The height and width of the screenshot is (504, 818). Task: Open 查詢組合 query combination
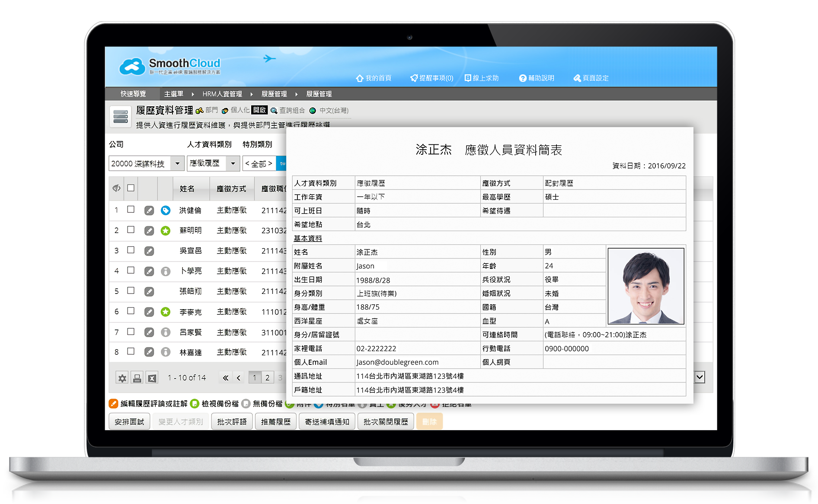tap(288, 111)
